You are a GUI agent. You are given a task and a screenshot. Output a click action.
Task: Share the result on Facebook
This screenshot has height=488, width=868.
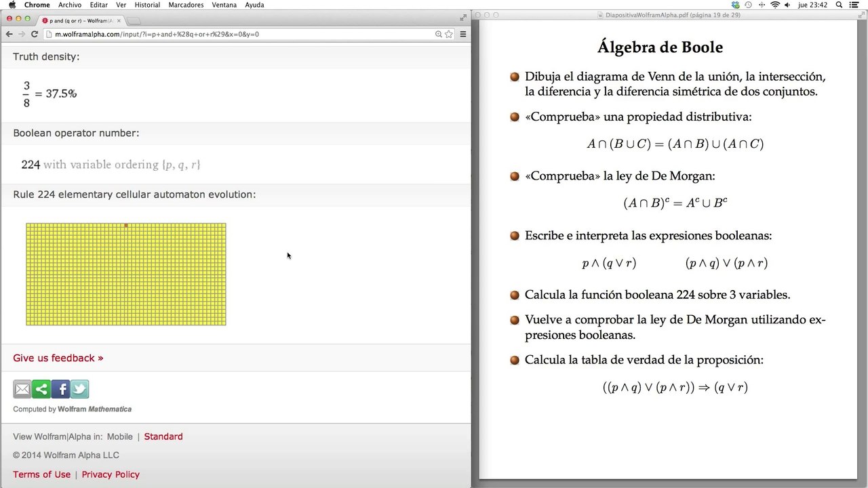[x=60, y=389]
